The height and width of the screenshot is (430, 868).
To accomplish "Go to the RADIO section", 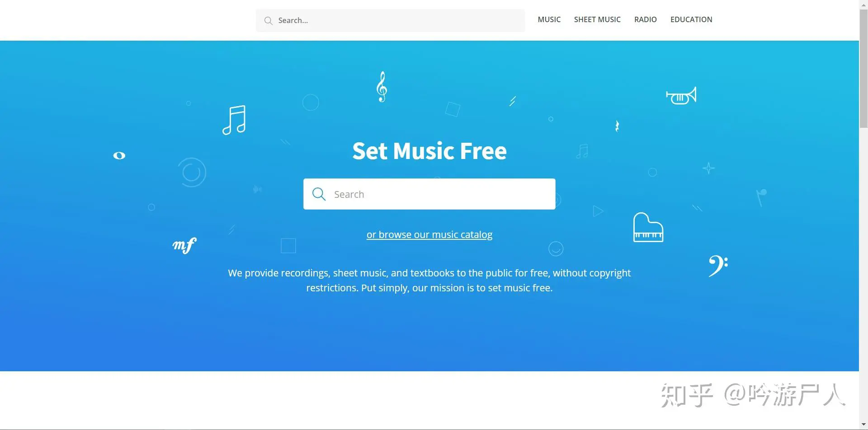I will 645,19.
